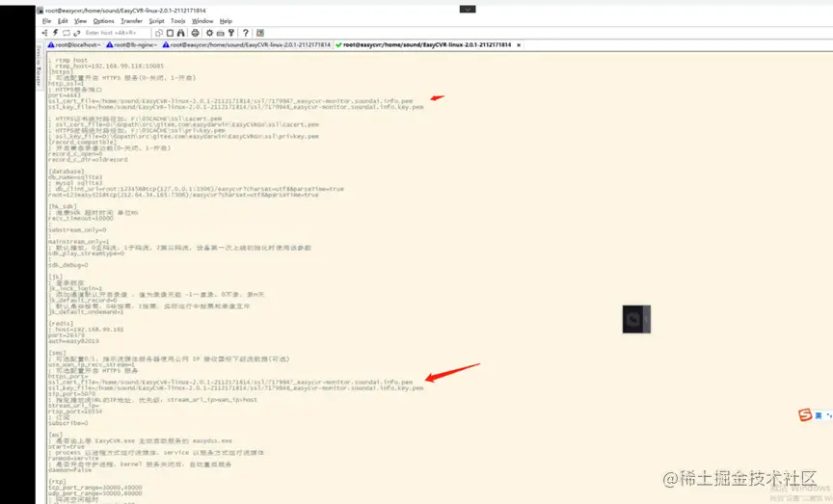The height and width of the screenshot is (504, 833).
Task: Click the Quick Connect lightning icon
Action: tap(55, 33)
